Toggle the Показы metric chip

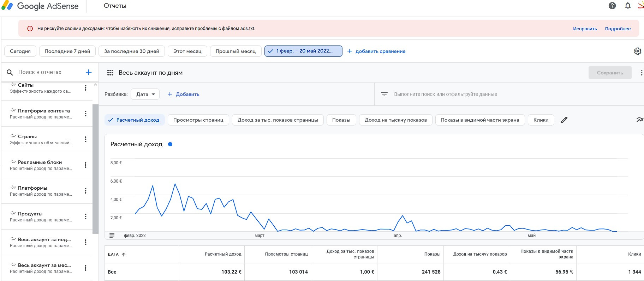tap(341, 120)
